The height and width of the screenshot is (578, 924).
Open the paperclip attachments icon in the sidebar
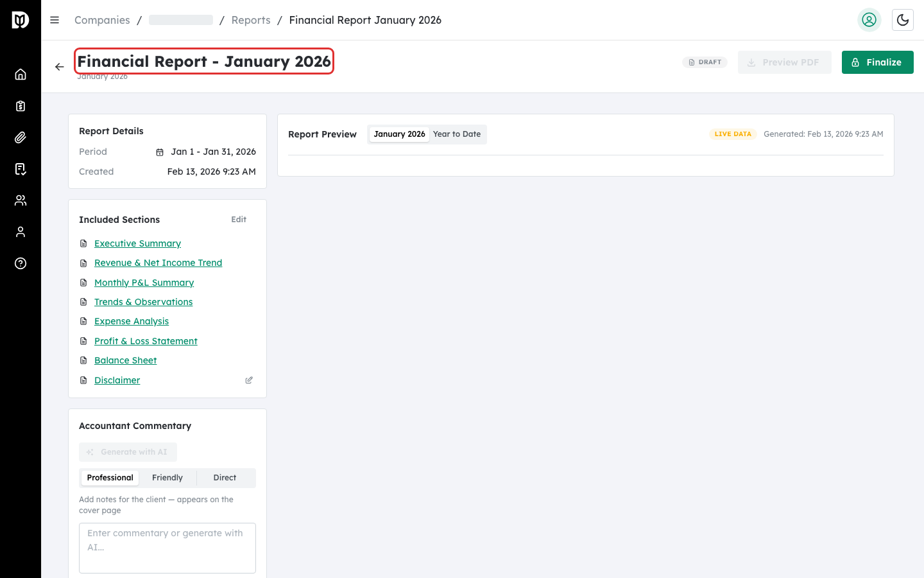pos(21,137)
